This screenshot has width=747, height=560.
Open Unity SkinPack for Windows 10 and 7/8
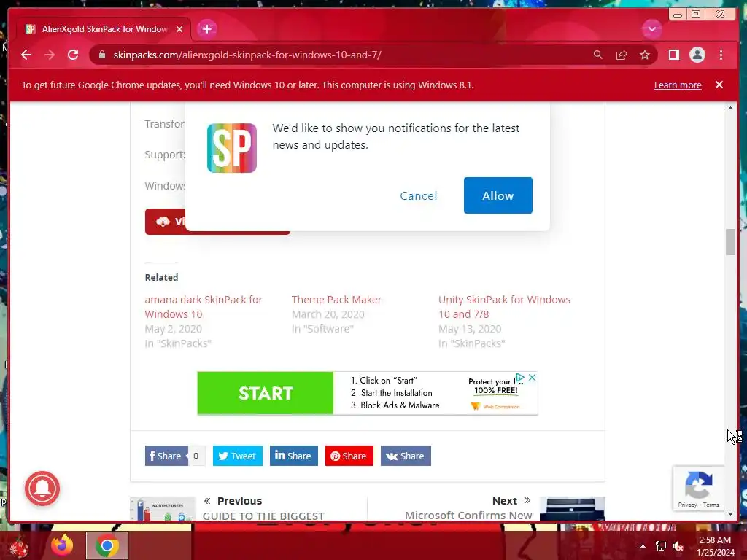[504, 307]
